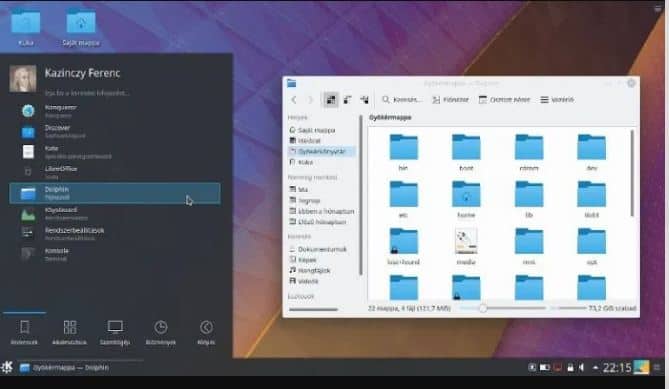669x389 pixels.
Task: Select Dokumentumok in the places panel
Action: 318,249
